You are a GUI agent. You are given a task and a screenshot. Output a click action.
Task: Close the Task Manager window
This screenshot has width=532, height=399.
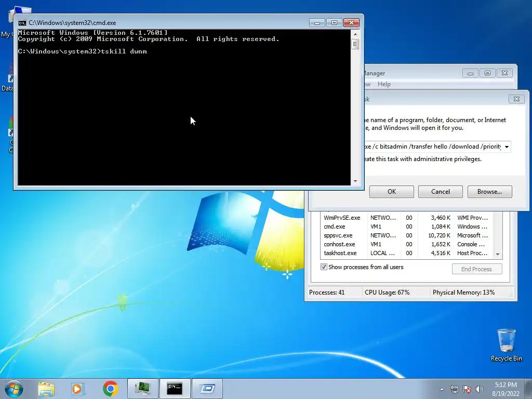pos(504,73)
